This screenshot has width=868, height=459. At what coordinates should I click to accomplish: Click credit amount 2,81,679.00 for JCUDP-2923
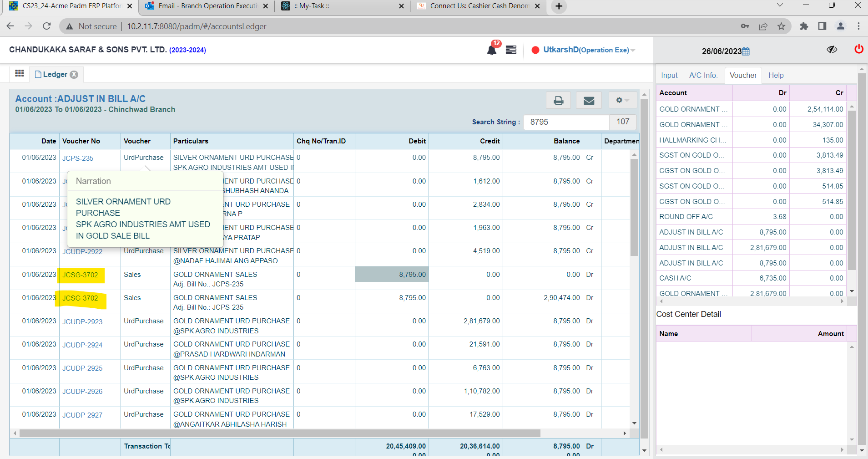481,321
